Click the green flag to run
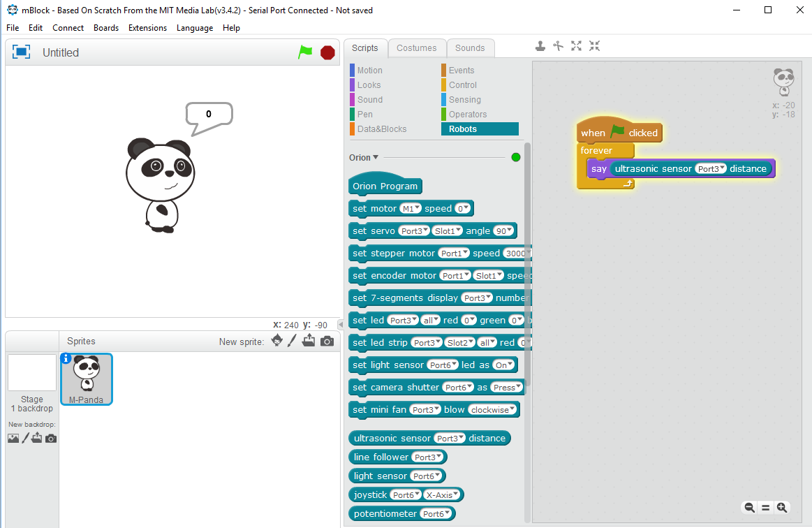The height and width of the screenshot is (528, 812). click(x=305, y=52)
